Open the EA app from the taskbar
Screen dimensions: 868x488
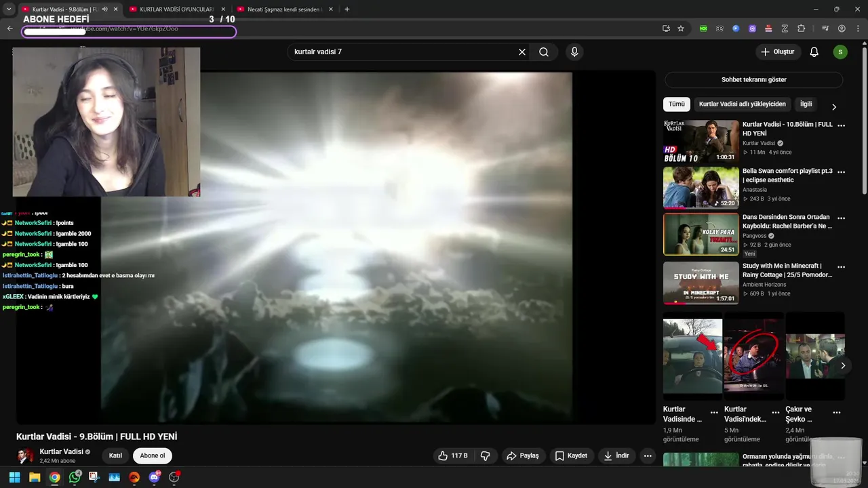coord(134,477)
